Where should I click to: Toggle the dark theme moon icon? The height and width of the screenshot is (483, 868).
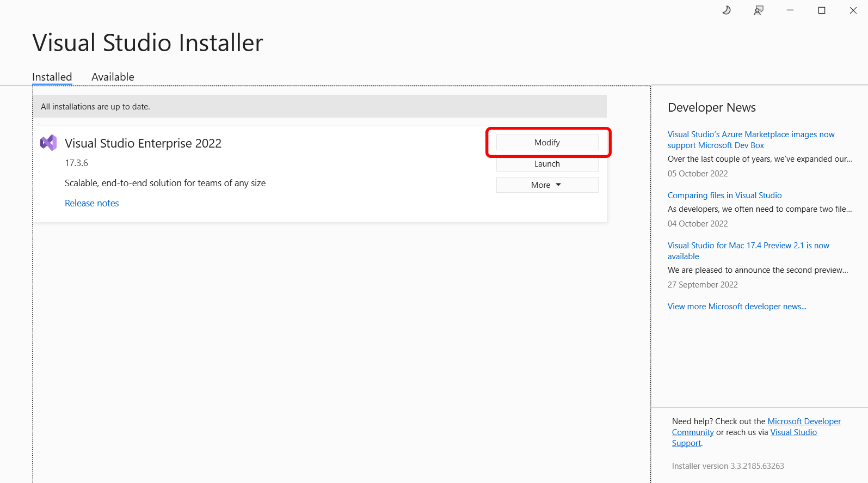pyautogui.click(x=727, y=10)
